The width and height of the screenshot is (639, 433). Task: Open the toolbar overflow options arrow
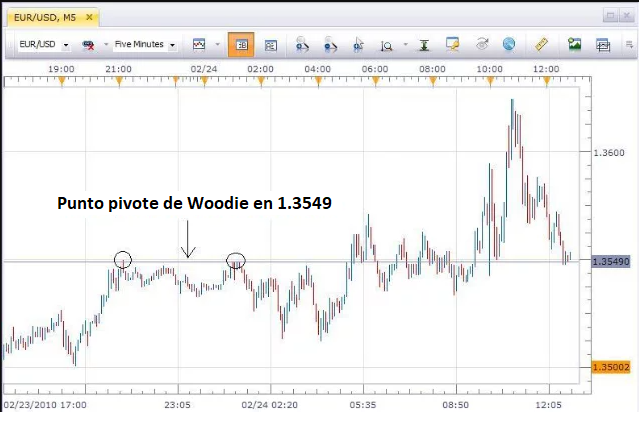click(629, 44)
